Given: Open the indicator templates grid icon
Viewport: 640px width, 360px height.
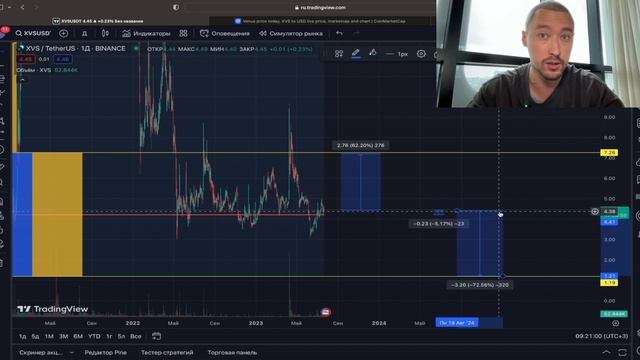Looking at the screenshot, I should [184, 33].
